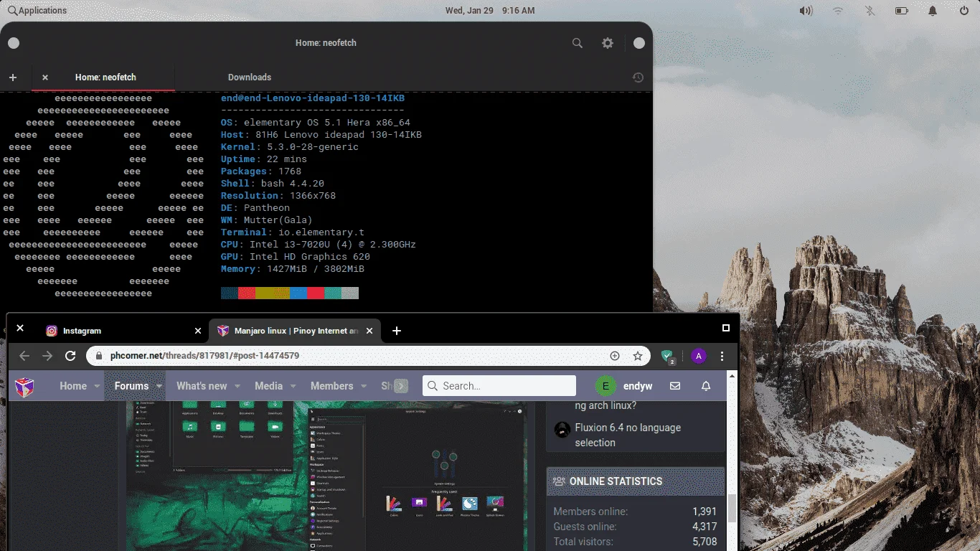Open terminal closed-tabs history icon
Screen dimensions: 980x551
(638, 77)
